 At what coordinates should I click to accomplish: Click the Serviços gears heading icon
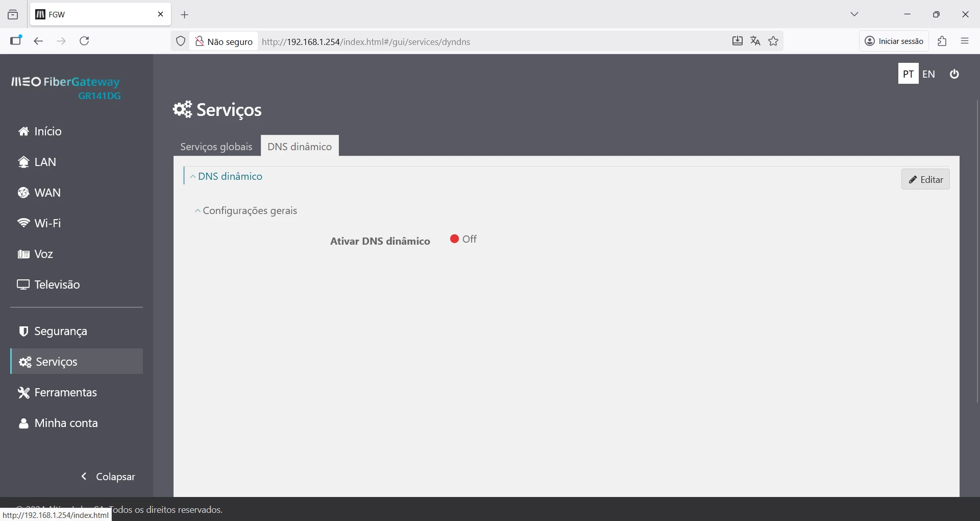(182, 109)
